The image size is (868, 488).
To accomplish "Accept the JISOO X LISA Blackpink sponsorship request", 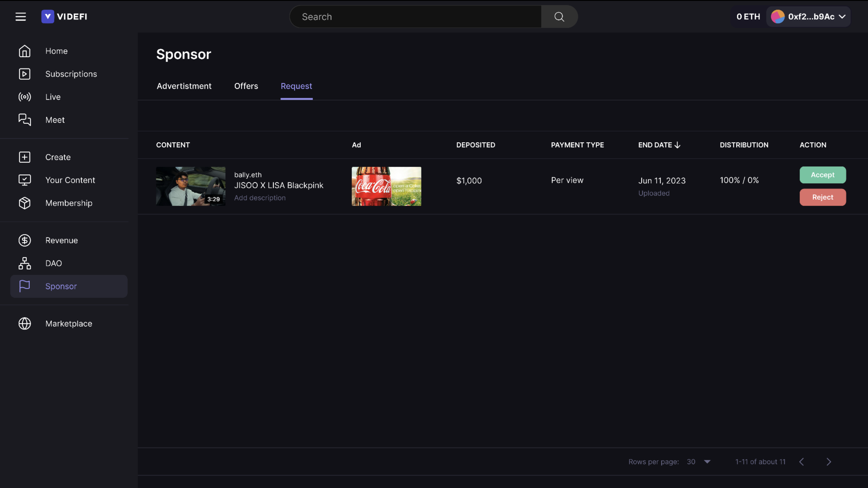I will point(823,175).
